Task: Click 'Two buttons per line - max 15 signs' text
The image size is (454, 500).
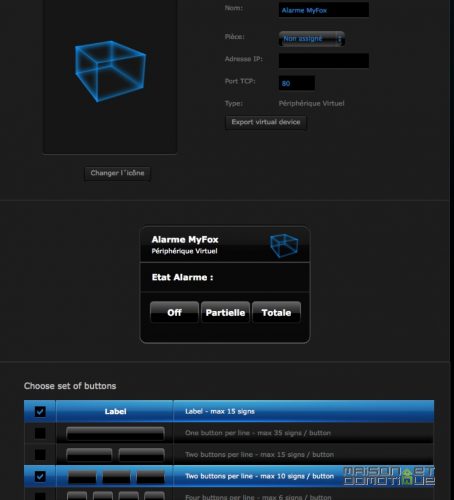Action: pos(259,454)
